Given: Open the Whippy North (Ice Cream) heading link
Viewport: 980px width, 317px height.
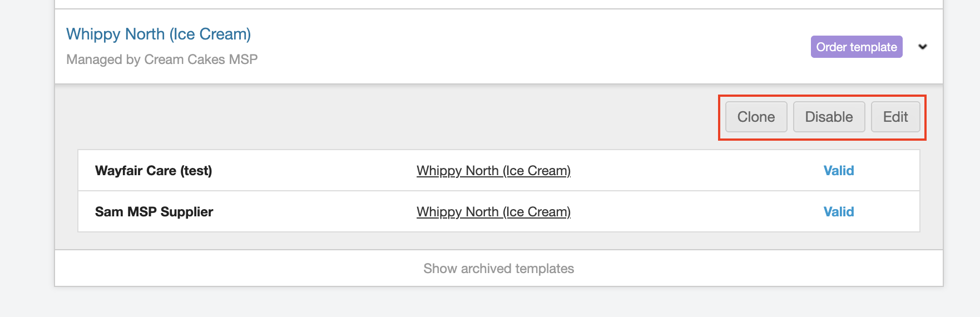Looking at the screenshot, I should point(159,34).
